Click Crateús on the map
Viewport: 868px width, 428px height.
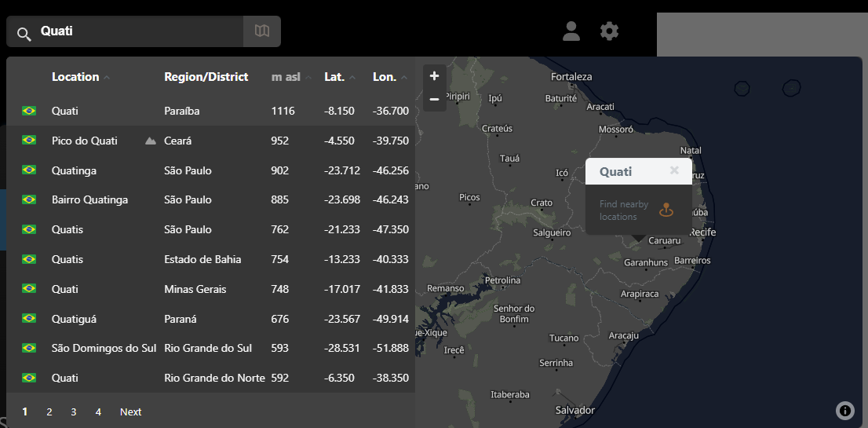(x=497, y=129)
